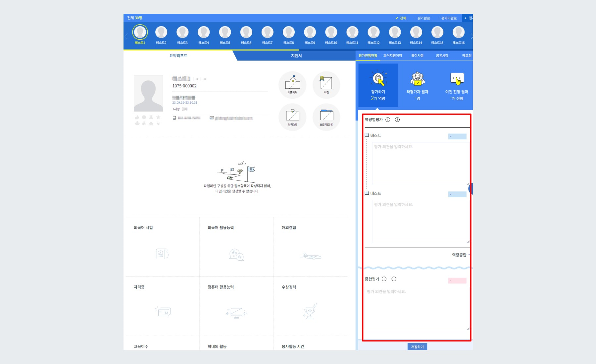Select applicant avatar 테스트10

(331, 32)
